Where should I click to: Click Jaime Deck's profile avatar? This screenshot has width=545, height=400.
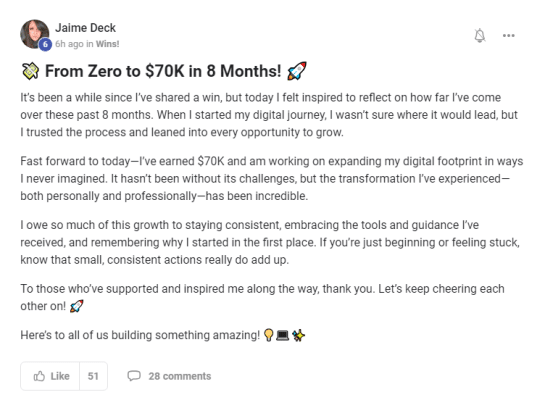(x=35, y=34)
